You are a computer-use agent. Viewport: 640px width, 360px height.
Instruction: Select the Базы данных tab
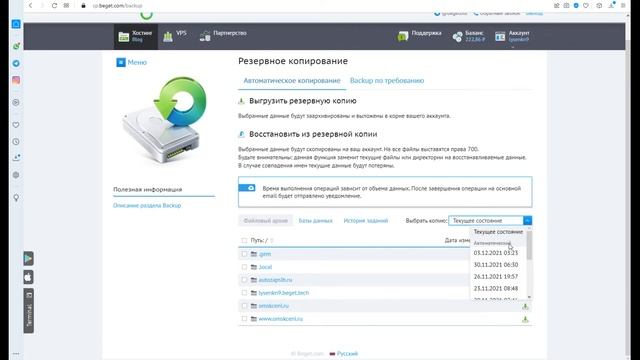(316, 220)
